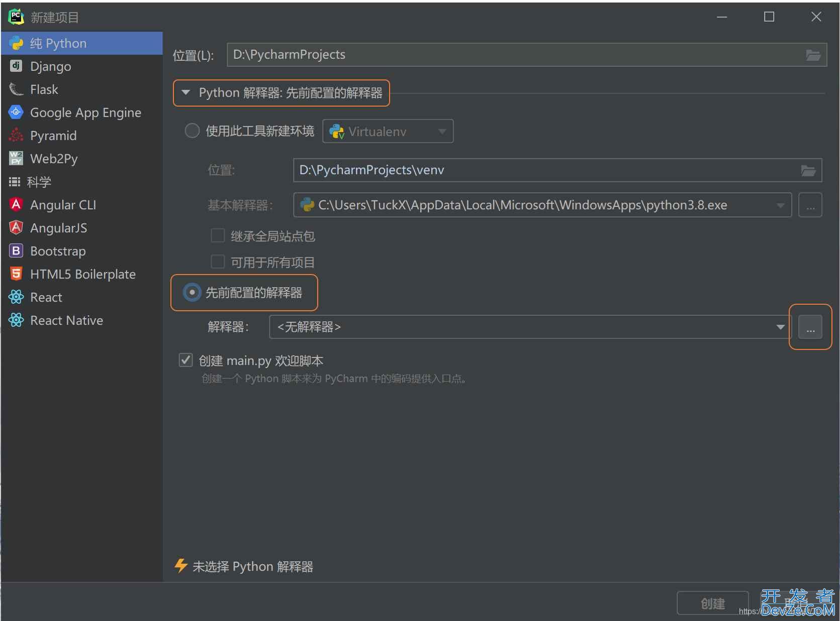Click the PyCharm logo in title bar
The width and height of the screenshot is (840, 621).
tap(16, 17)
